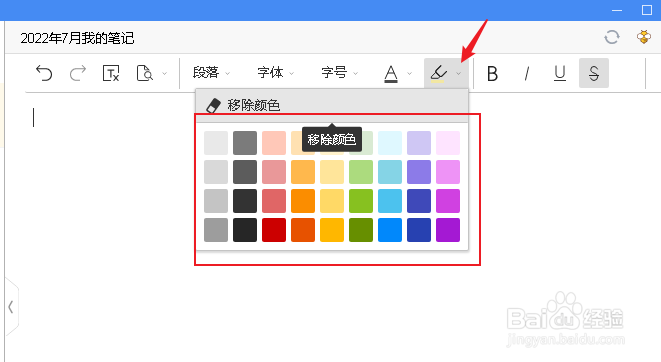The width and height of the screenshot is (661, 362).
Task: Expand the collapsed left sidebar handle
Action: pyautogui.click(x=11, y=307)
